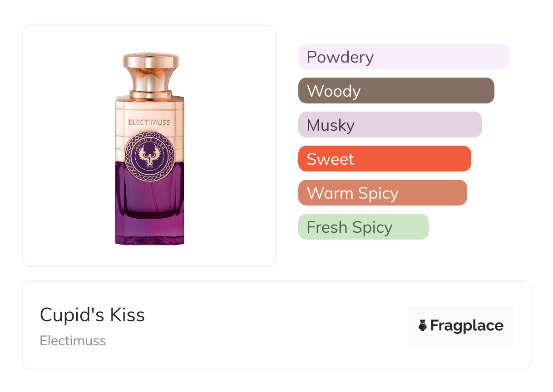Select the Powdery accord bar
553x392 pixels.
pyautogui.click(x=403, y=57)
